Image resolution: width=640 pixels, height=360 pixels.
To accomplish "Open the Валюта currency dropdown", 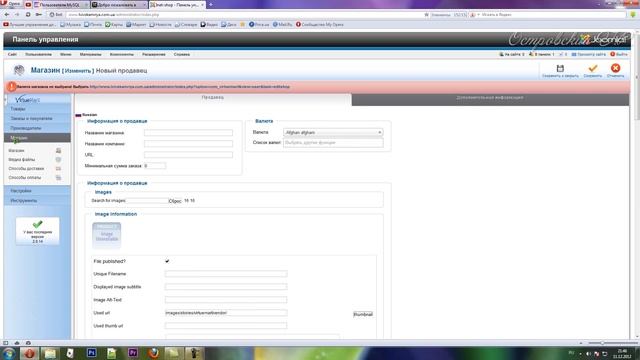I will 333,133.
